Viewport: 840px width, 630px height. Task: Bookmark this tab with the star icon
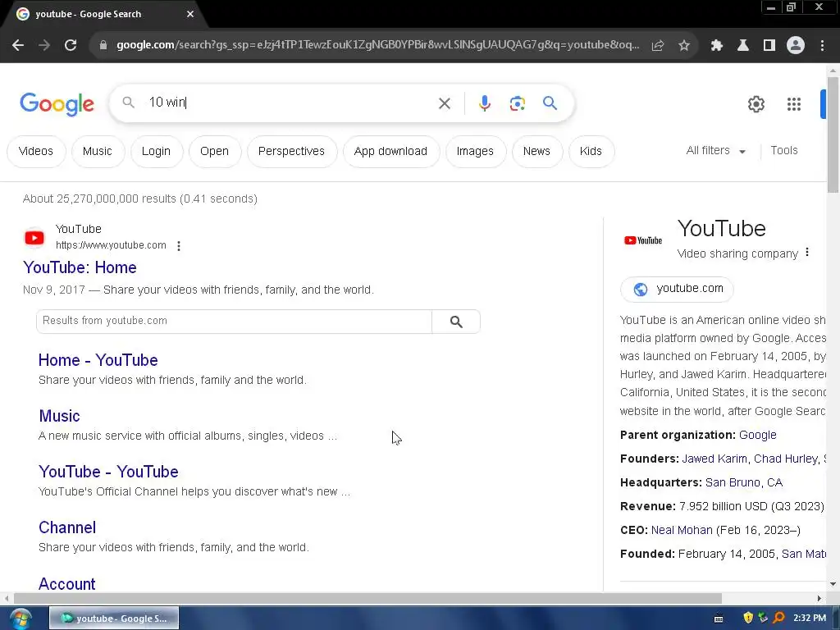click(684, 46)
